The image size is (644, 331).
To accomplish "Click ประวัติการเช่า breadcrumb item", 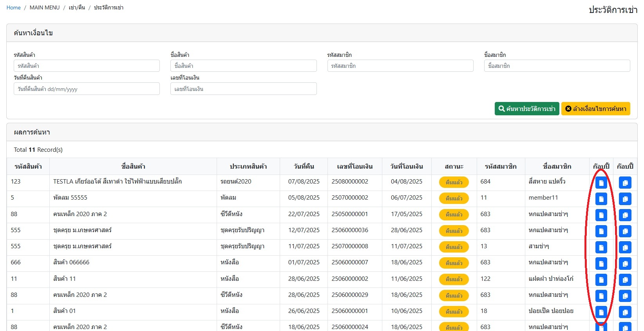I will (109, 7).
